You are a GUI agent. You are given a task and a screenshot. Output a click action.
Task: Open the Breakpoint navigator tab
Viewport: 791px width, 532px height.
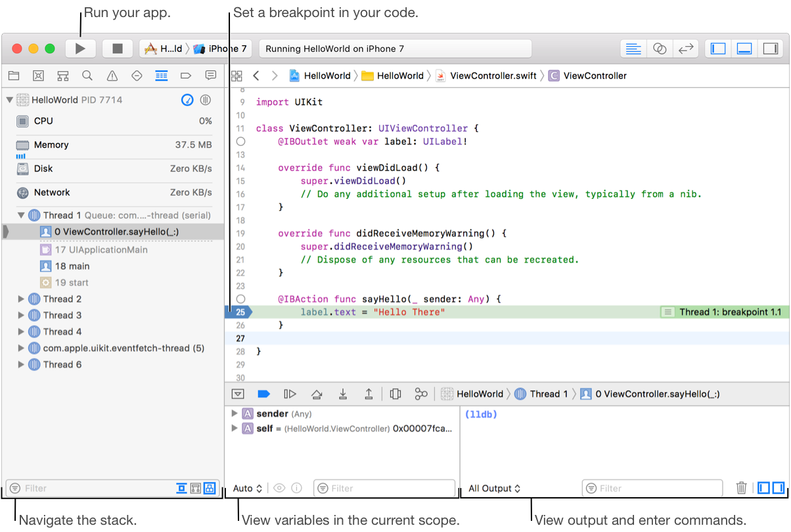(x=186, y=76)
